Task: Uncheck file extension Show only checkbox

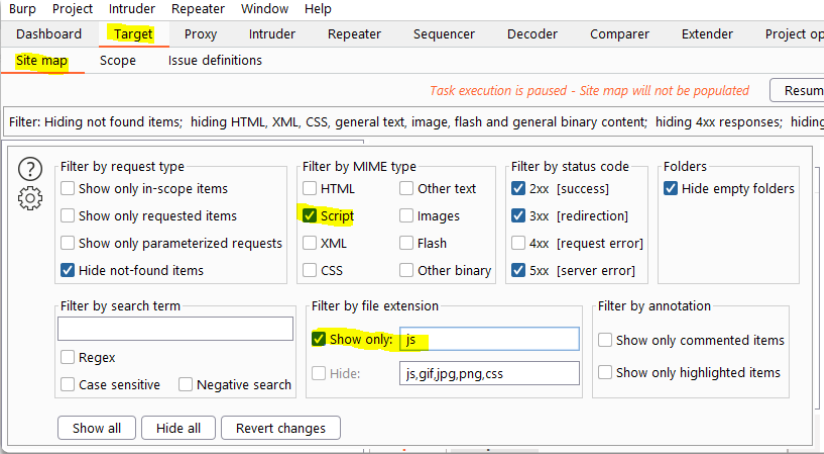Action: tap(318, 339)
